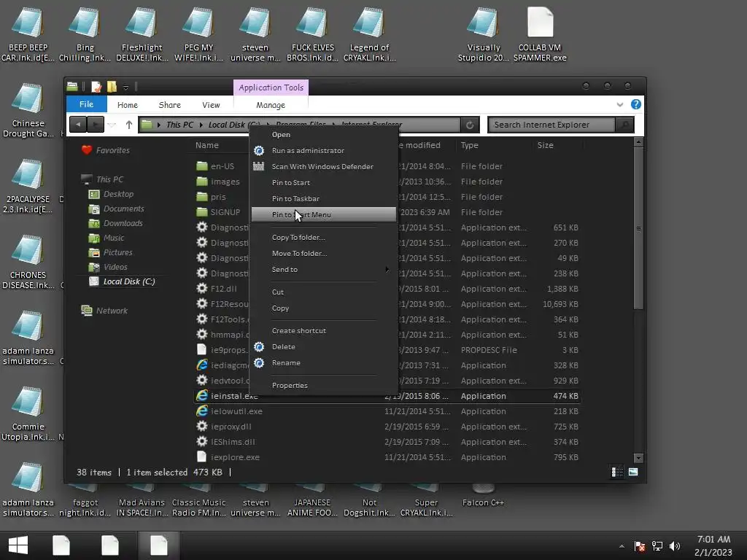Select Local Disk (C:) in navigation pane
This screenshot has height=560, width=747.
(x=129, y=282)
